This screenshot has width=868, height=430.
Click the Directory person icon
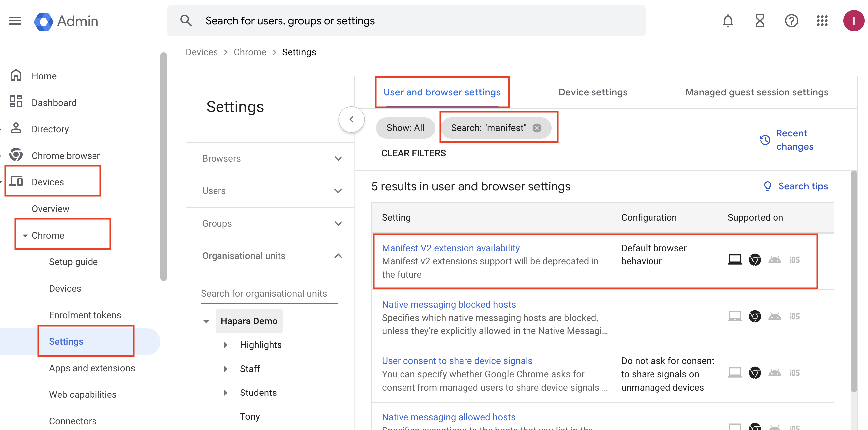[16, 128]
